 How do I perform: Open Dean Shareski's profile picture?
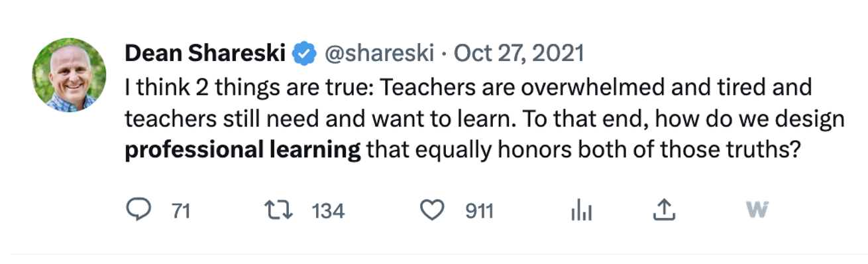69,75
